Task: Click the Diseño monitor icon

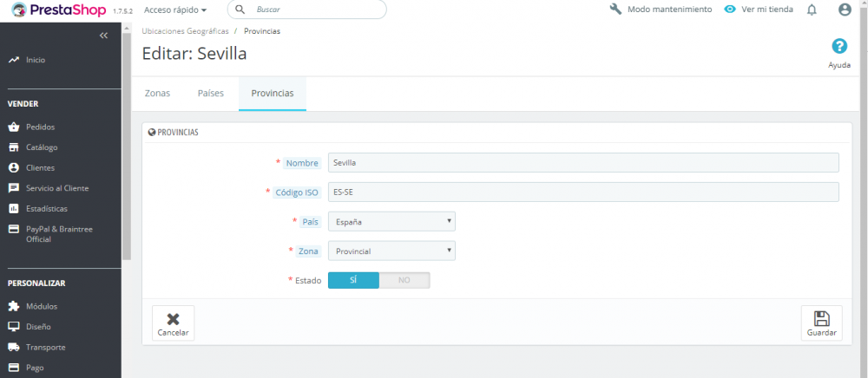Action: pos(14,327)
